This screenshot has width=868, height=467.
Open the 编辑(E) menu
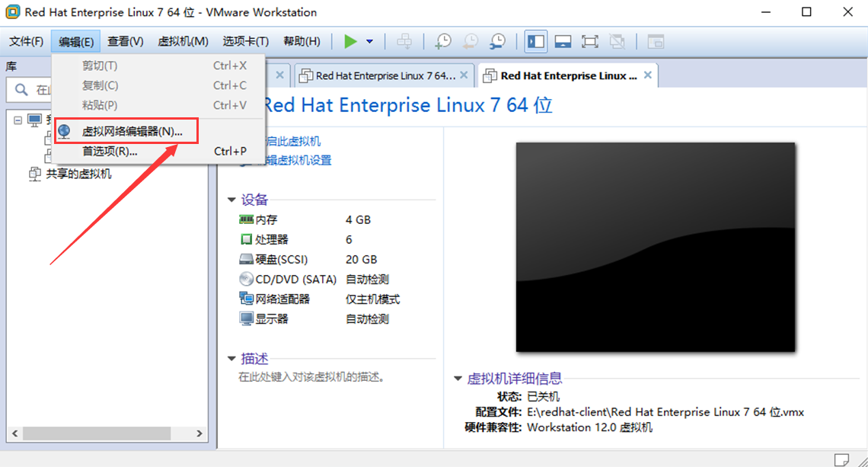[x=76, y=42]
